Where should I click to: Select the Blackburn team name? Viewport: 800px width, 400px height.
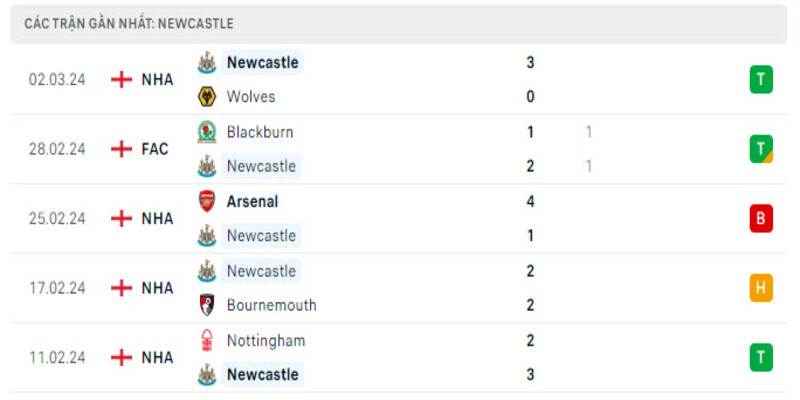(260, 132)
